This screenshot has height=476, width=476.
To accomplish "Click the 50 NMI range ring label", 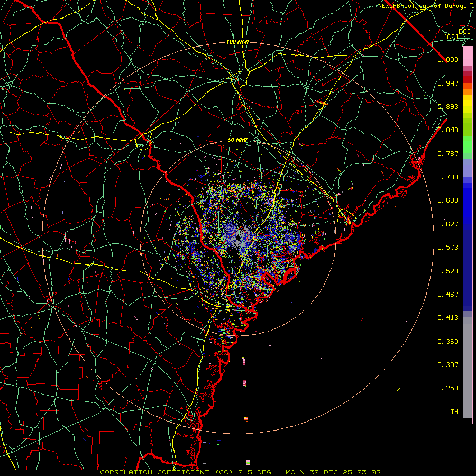I will tap(238, 140).
